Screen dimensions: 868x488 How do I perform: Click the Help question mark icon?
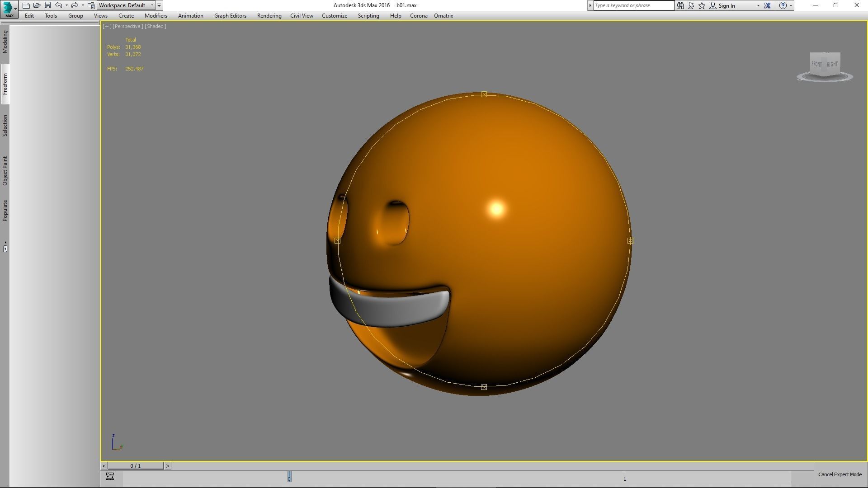click(783, 5)
